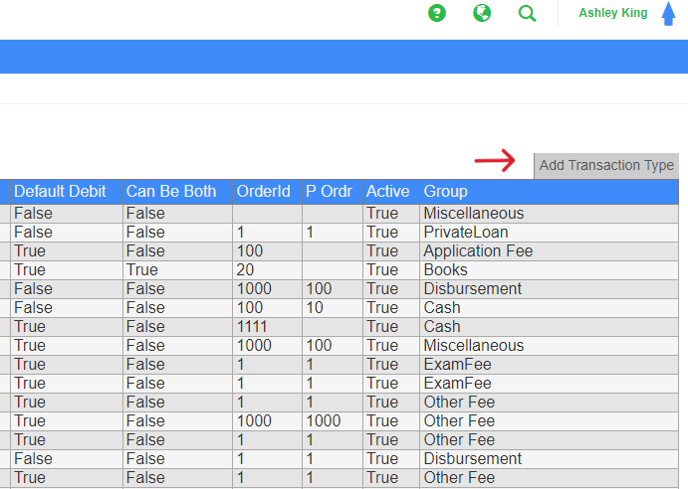Click the OrderId column header
688x489 pixels.
pyautogui.click(x=264, y=191)
